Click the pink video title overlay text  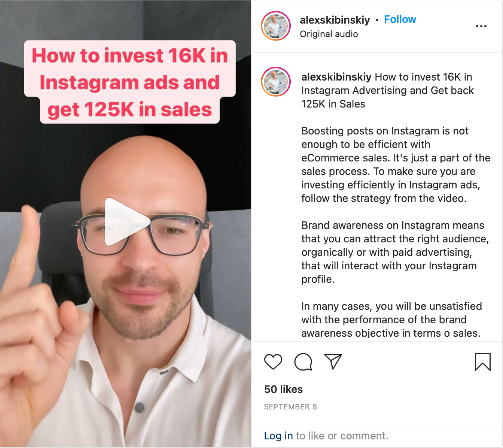pyautogui.click(x=130, y=82)
